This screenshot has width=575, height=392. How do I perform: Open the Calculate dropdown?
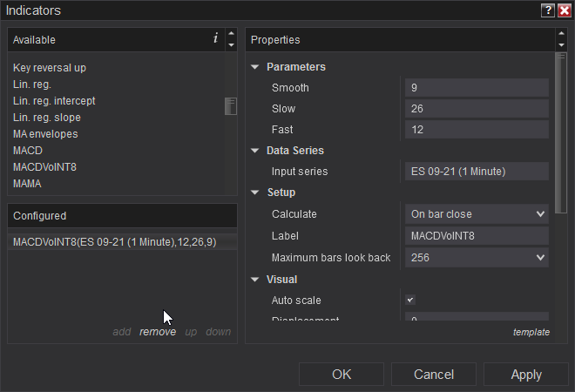[x=477, y=214]
